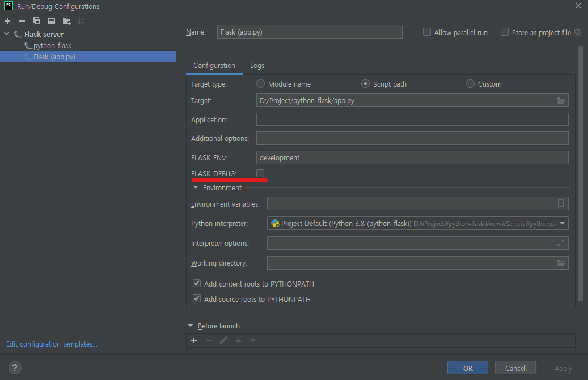
Task: Save the configuration with disk icon
Action: click(52, 21)
